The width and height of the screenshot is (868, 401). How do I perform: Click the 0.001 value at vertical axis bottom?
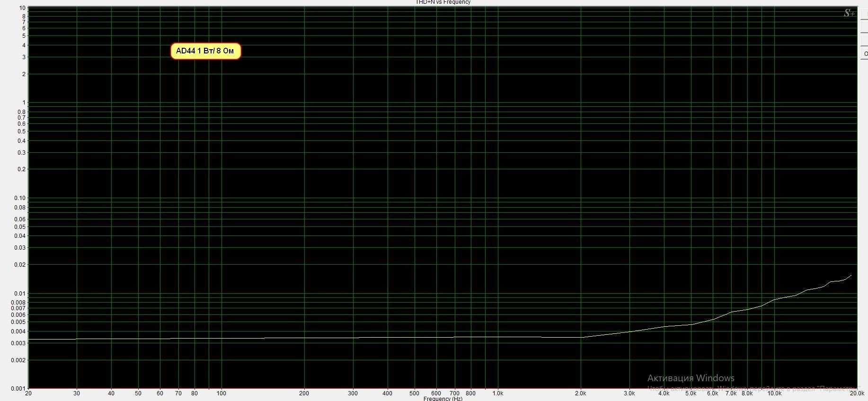click(x=18, y=389)
